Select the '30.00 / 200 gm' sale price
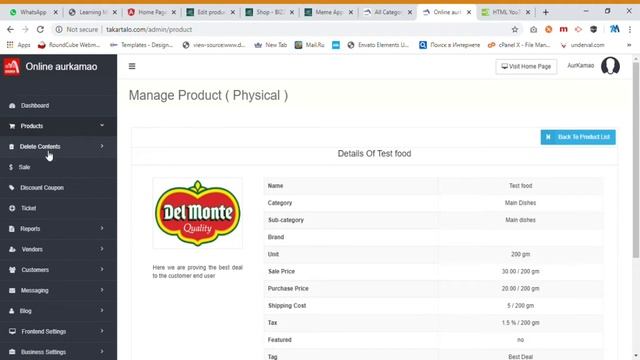The width and height of the screenshot is (640, 360). point(520,271)
